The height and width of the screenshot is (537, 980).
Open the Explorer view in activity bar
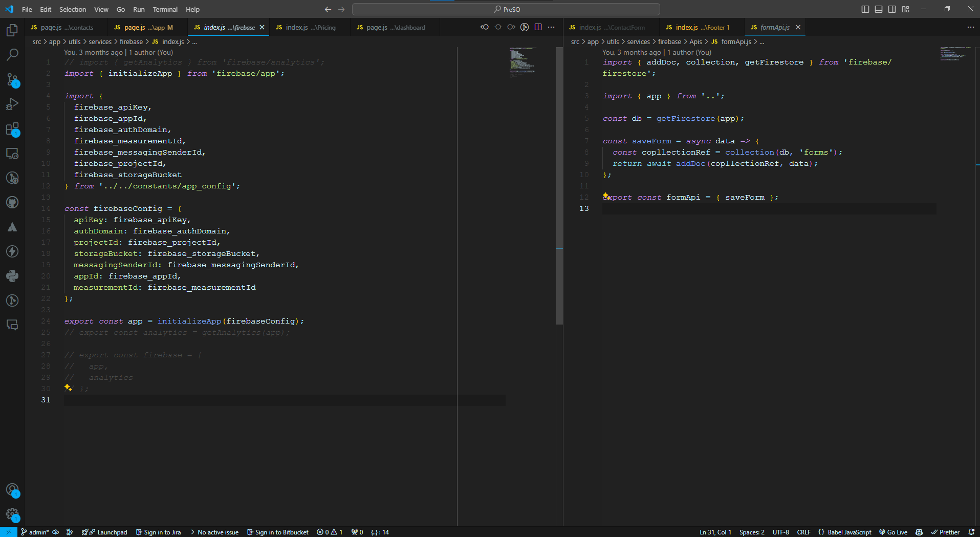12,30
